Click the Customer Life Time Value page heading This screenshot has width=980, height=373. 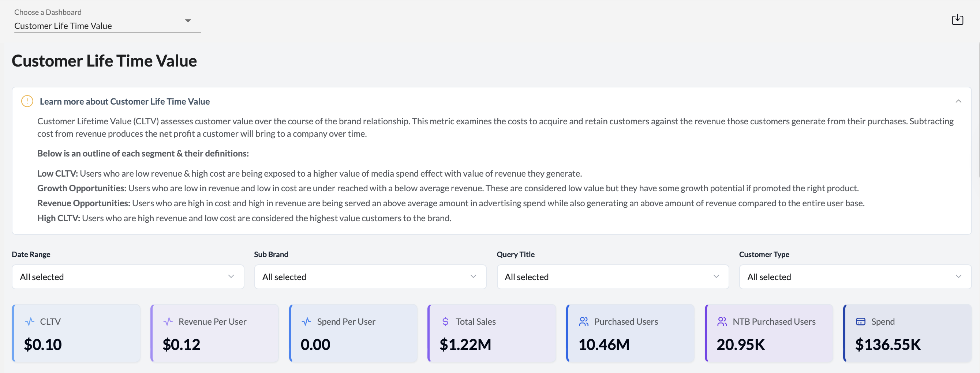click(x=104, y=61)
